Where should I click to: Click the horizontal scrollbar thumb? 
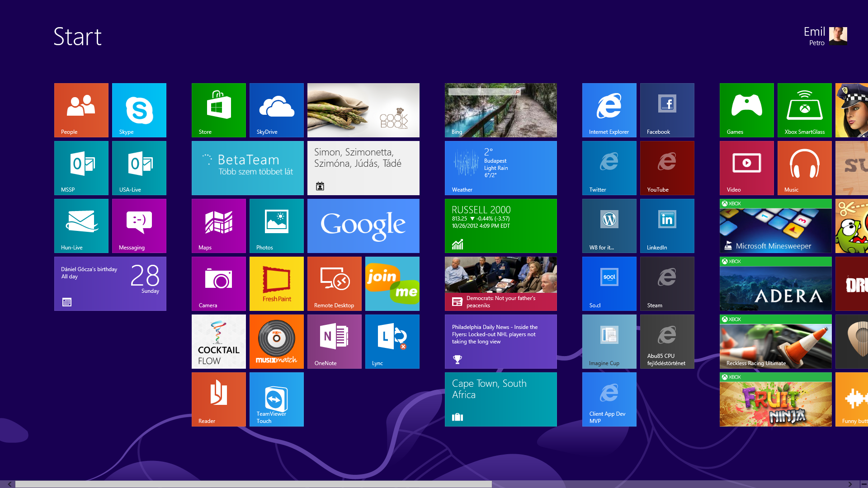coord(254,484)
